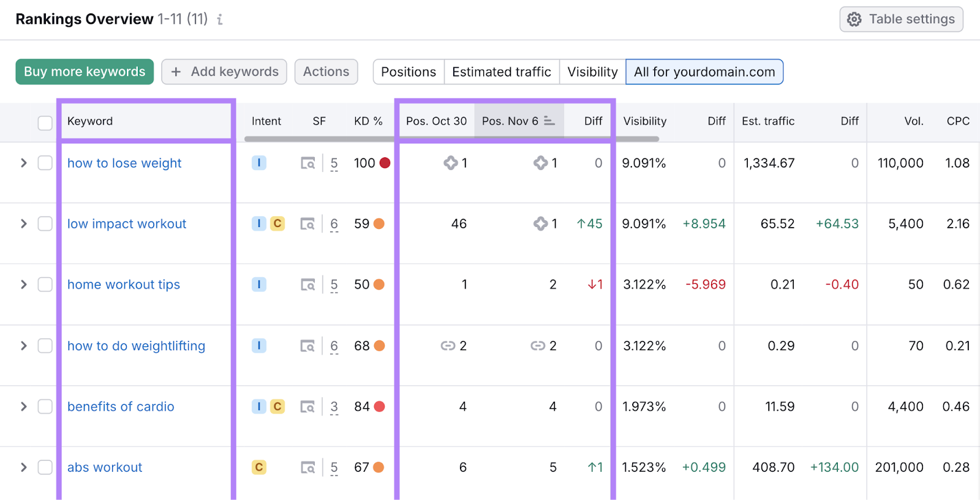Click the red KD difficulty dot for benefits of cardio
980x500 pixels.
click(x=379, y=406)
